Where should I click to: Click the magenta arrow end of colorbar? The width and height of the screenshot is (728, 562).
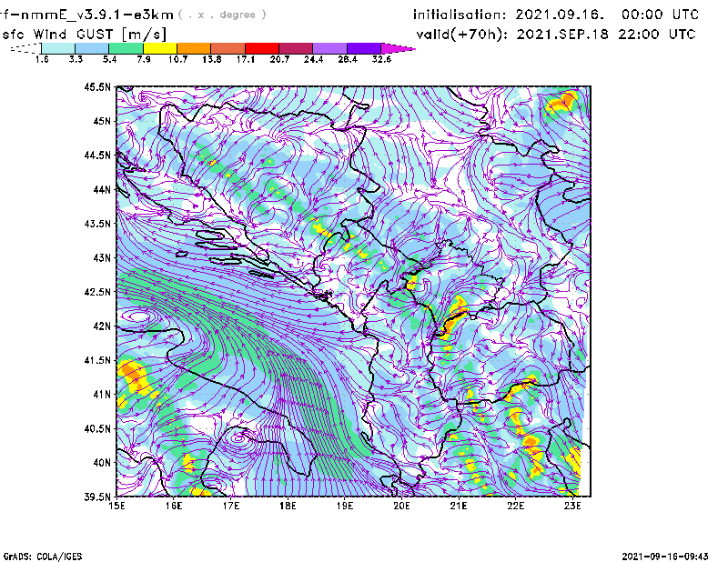398,48
